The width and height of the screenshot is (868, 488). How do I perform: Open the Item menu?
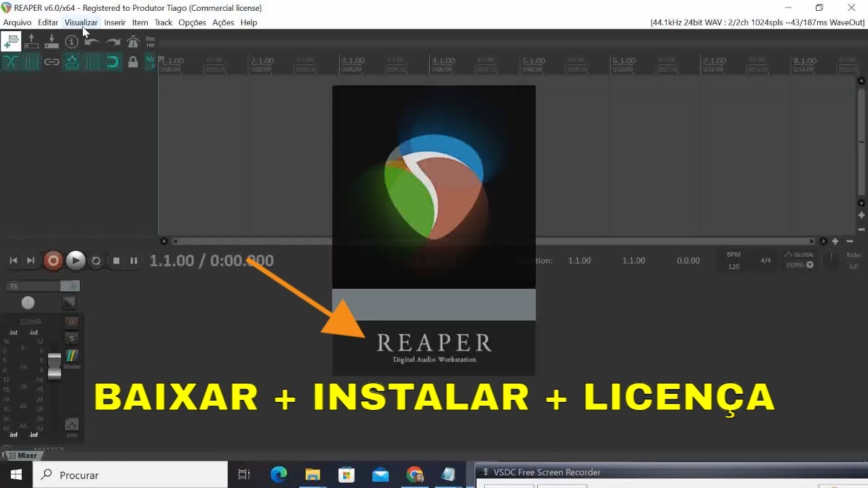coord(140,22)
